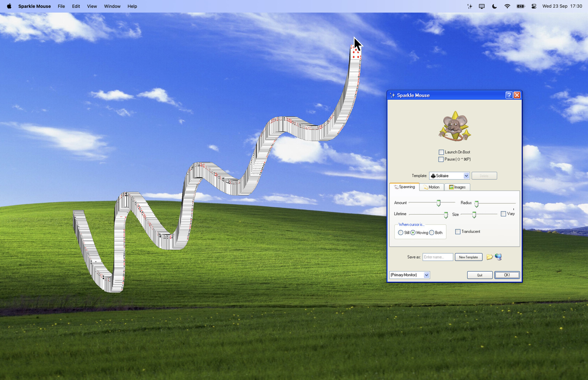The height and width of the screenshot is (380, 588).
Task: Click the Amount slider handle
Action: (x=438, y=203)
